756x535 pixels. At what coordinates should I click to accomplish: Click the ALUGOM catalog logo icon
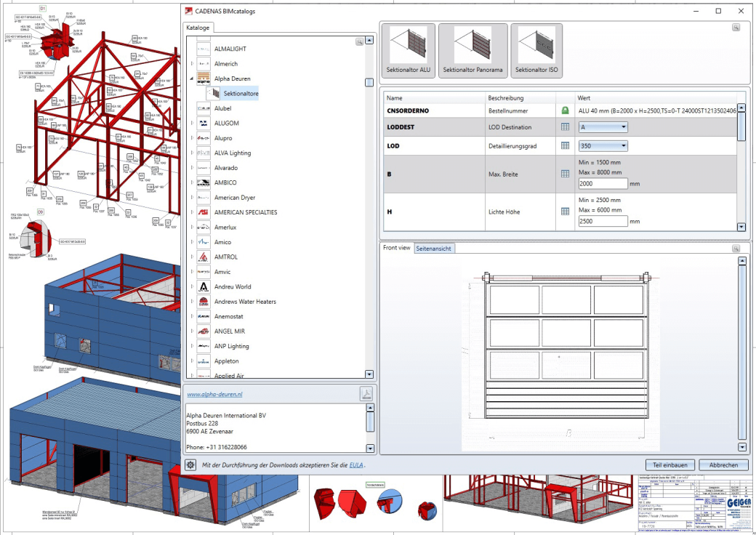[204, 124]
